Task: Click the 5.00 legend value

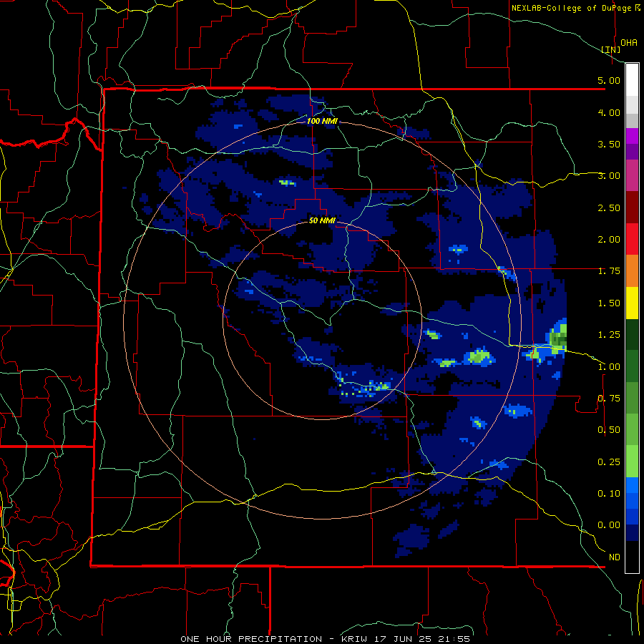Action: coord(609,80)
